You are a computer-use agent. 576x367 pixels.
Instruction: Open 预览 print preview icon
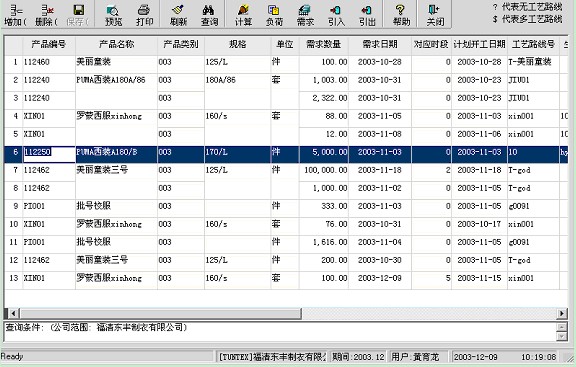tap(113, 10)
